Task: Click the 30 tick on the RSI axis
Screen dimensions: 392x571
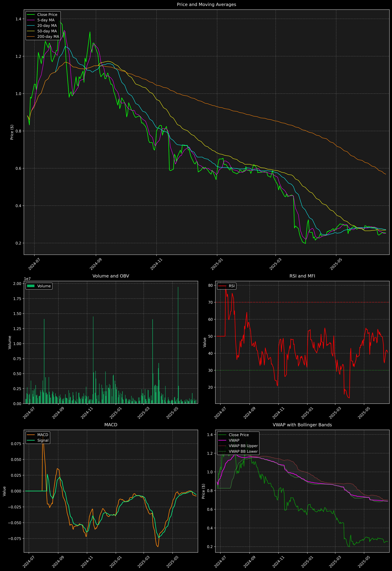Action: coord(211,370)
